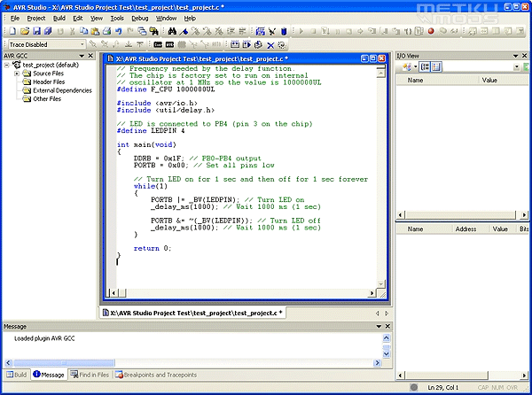Image resolution: width=532 pixels, height=395 pixels.
Task: Save the file with the floppy disk icon
Action: coord(36,31)
